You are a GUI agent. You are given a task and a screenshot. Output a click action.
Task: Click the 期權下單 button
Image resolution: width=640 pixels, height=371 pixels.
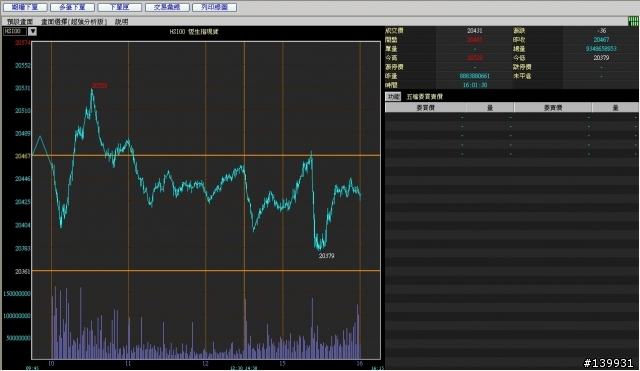coord(25,7)
